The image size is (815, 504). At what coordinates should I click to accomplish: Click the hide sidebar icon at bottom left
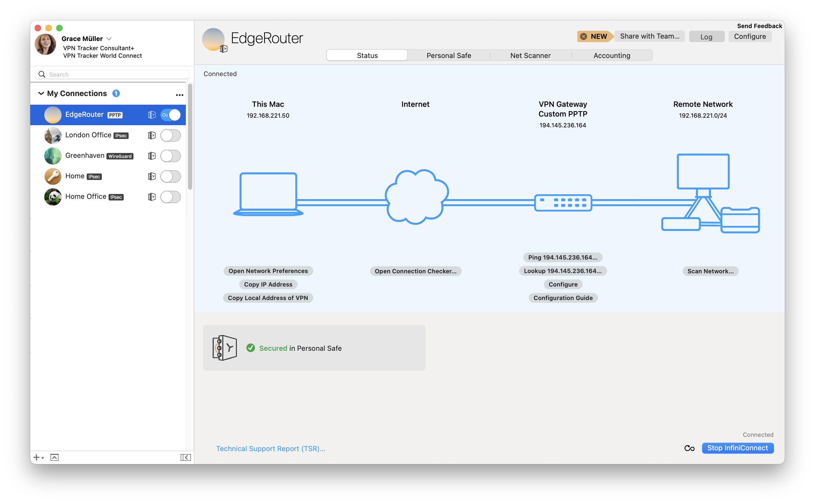[x=186, y=457]
